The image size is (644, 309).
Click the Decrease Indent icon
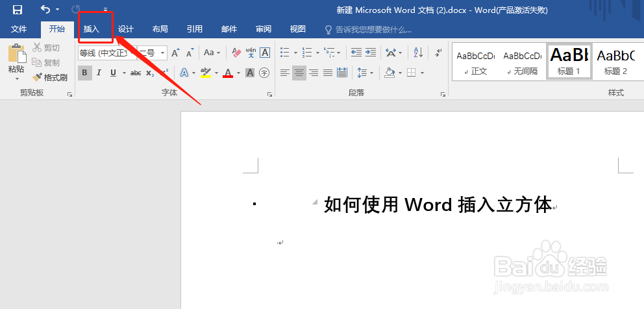pos(356,53)
